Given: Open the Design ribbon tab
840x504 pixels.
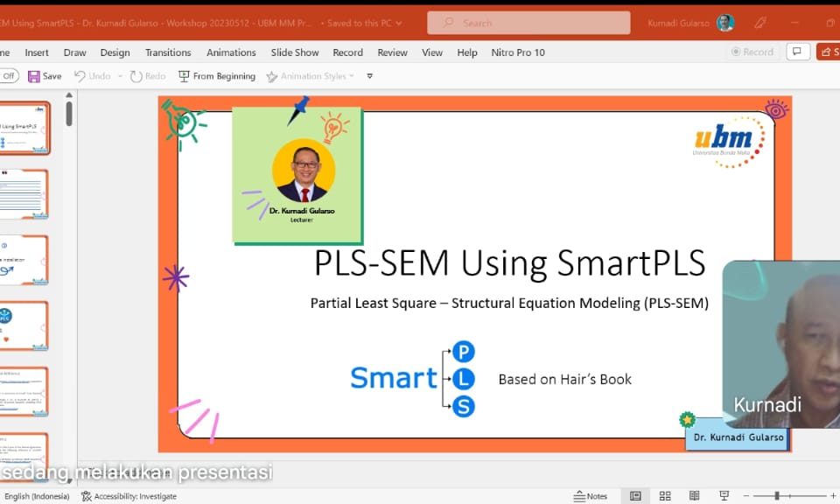Looking at the screenshot, I should [x=115, y=52].
